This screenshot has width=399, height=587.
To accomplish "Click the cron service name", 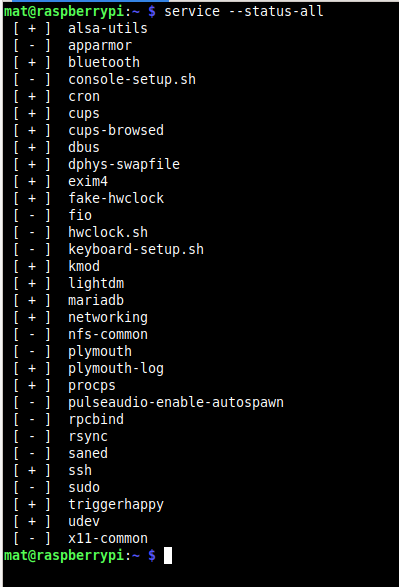I will click(x=84, y=97).
